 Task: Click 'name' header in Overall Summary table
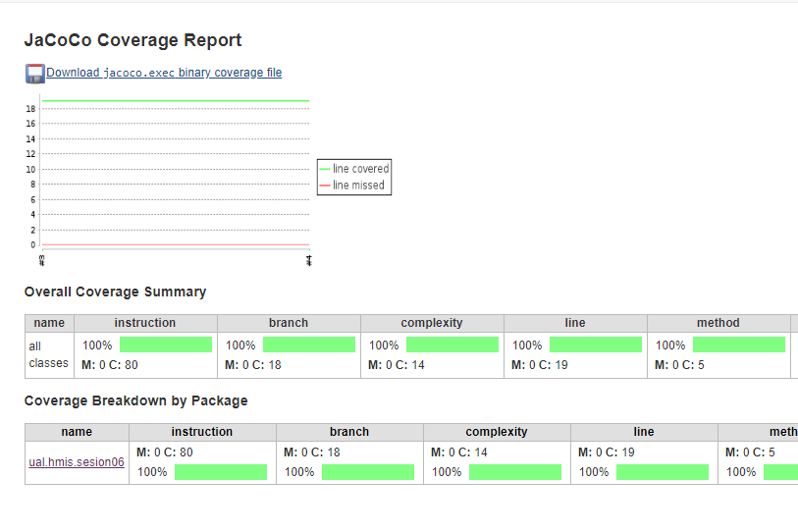pyautogui.click(x=49, y=323)
